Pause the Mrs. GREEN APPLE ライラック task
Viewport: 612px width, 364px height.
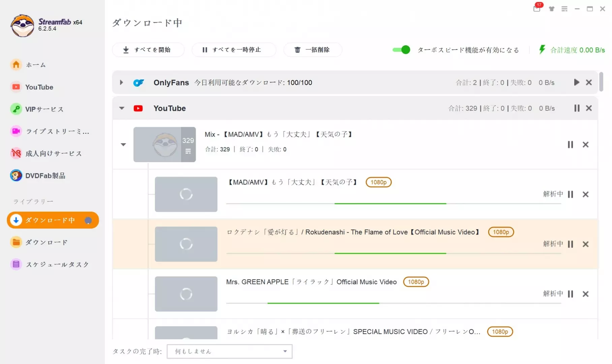coord(570,294)
